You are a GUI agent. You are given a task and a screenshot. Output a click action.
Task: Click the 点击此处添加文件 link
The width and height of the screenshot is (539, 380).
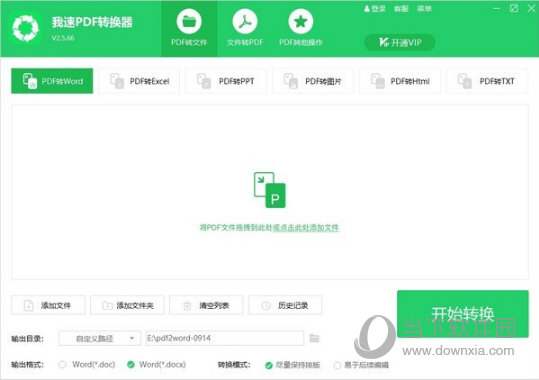(306, 228)
